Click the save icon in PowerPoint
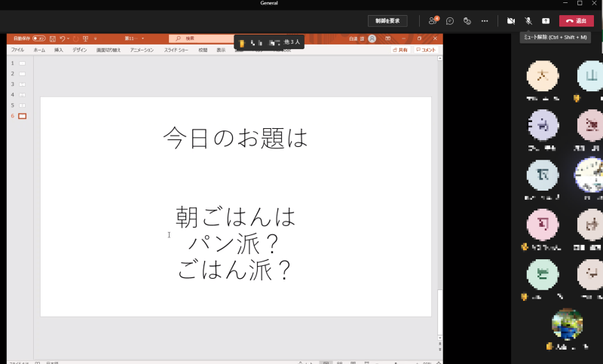Screen dimensions: 603x364 coord(52,38)
